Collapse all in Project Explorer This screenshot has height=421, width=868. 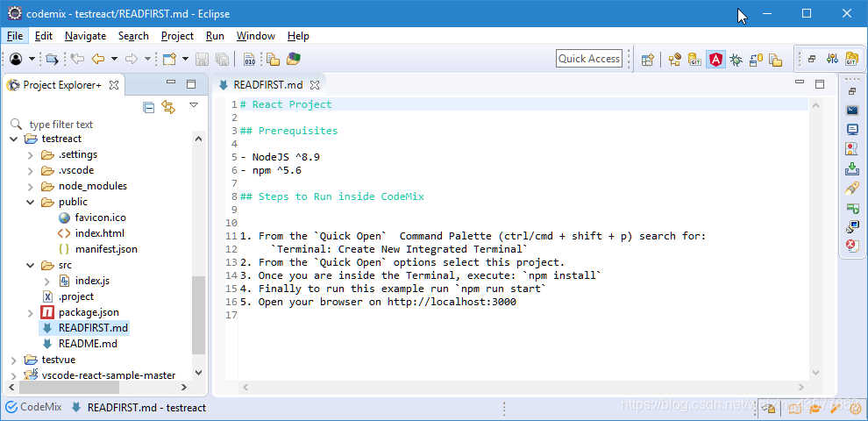click(x=148, y=107)
